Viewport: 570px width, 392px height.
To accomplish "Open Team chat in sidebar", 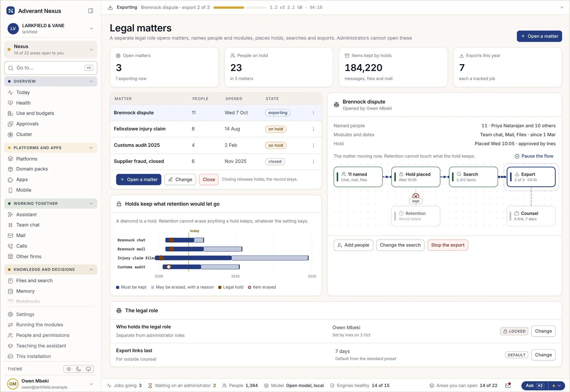I will pos(28,225).
